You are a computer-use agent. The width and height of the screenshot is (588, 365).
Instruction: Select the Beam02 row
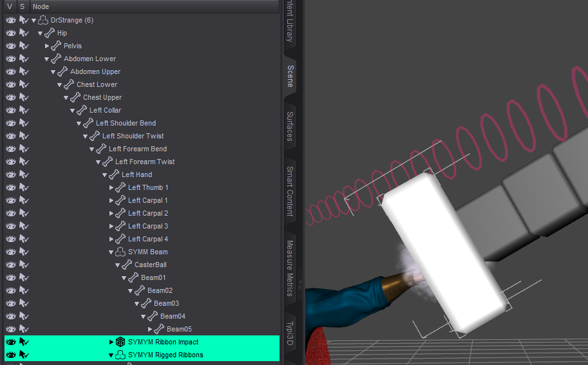[142, 290]
